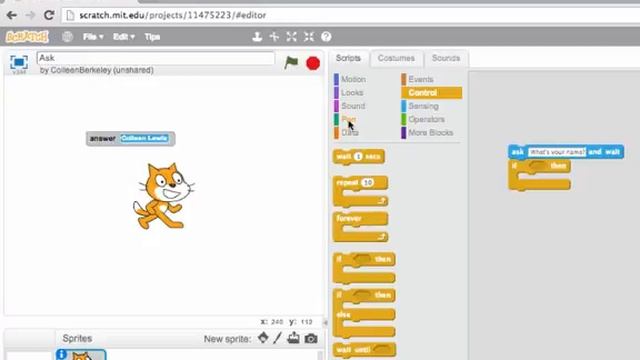Screen dimensions: 640x360
Task: Upload sprite from file icon
Action: (x=293, y=338)
